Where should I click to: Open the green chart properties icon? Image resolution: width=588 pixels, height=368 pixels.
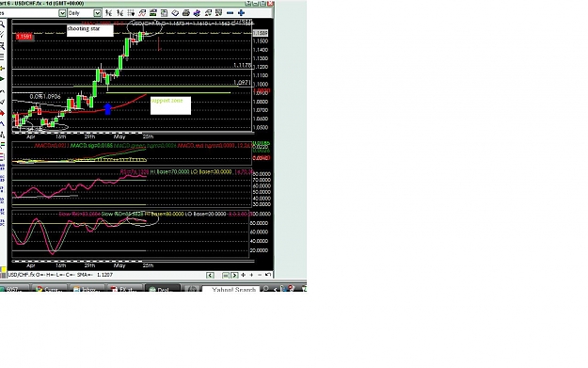tap(153, 13)
